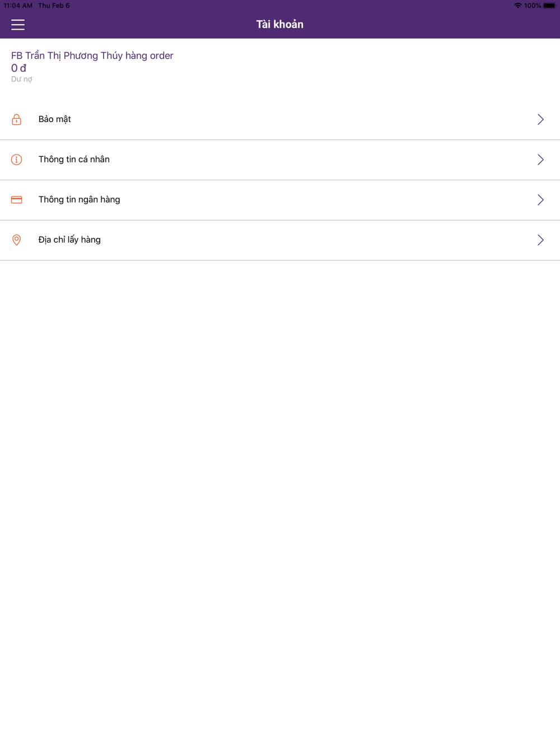The height and width of the screenshot is (747, 560).
Task: Tap the time in status bar
Action: click(x=18, y=6)
